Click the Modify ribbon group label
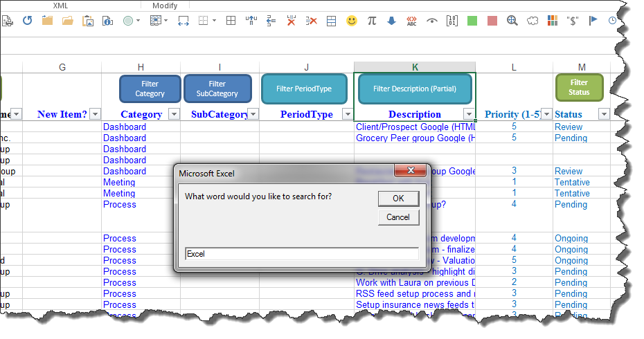The image size is (644, 339). tap(165, 6)
